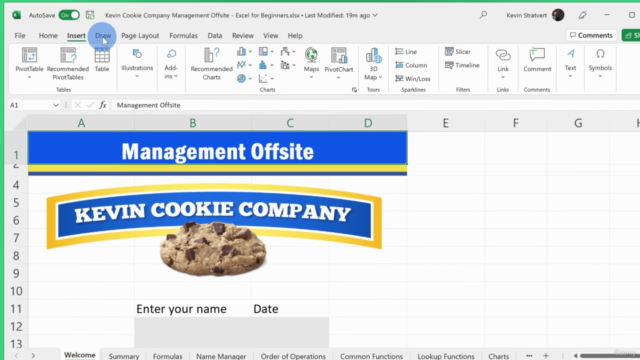Open the Data ribbon tab
Screen dimensions: 640x360
215,36
